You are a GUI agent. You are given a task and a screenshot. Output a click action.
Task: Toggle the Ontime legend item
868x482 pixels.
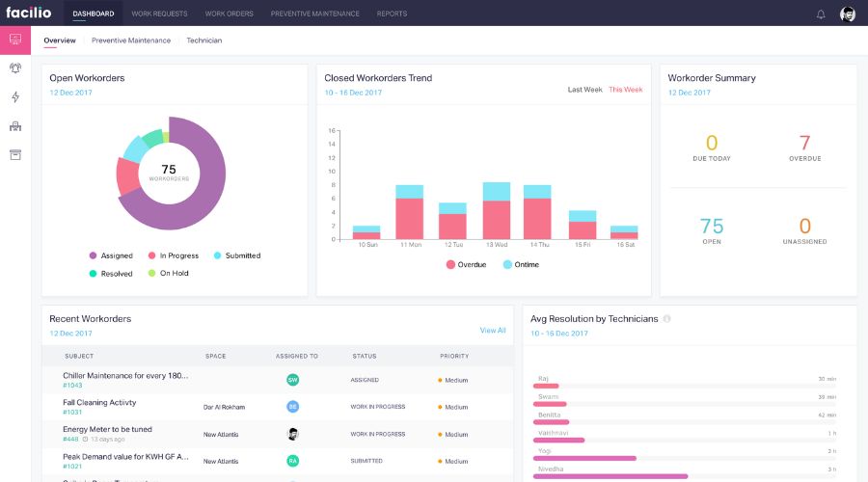(x=521, y=264)
